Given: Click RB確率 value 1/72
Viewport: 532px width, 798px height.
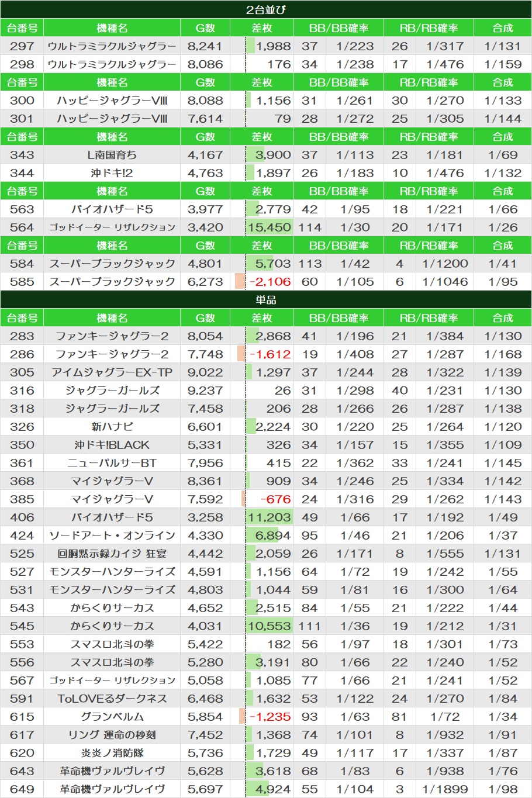Looking at the screenshot, I should (x=445, y=717).
